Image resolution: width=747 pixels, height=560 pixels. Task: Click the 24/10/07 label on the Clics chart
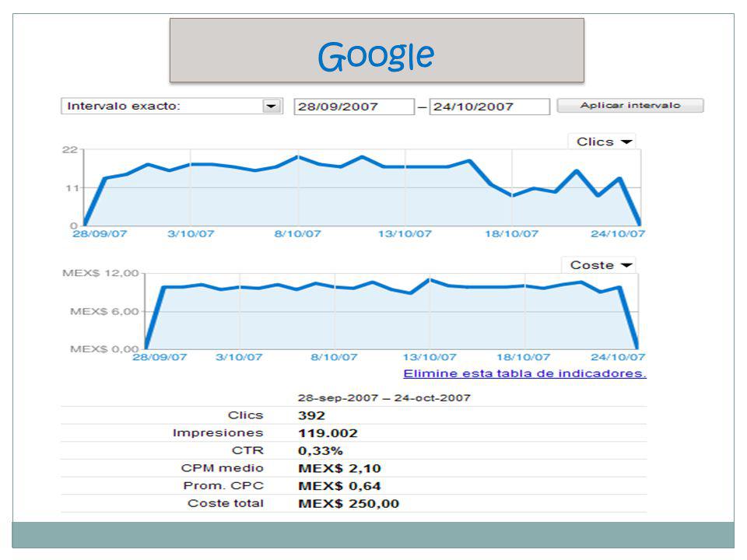(x=618, y=234)
